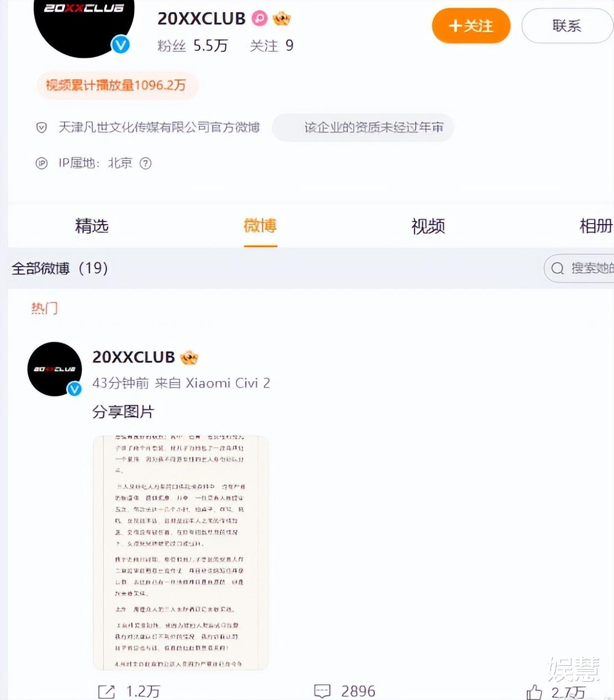The image size is (614, 700).
Task: Click the magnifier icon in the search box
Action: coord(558,268)
